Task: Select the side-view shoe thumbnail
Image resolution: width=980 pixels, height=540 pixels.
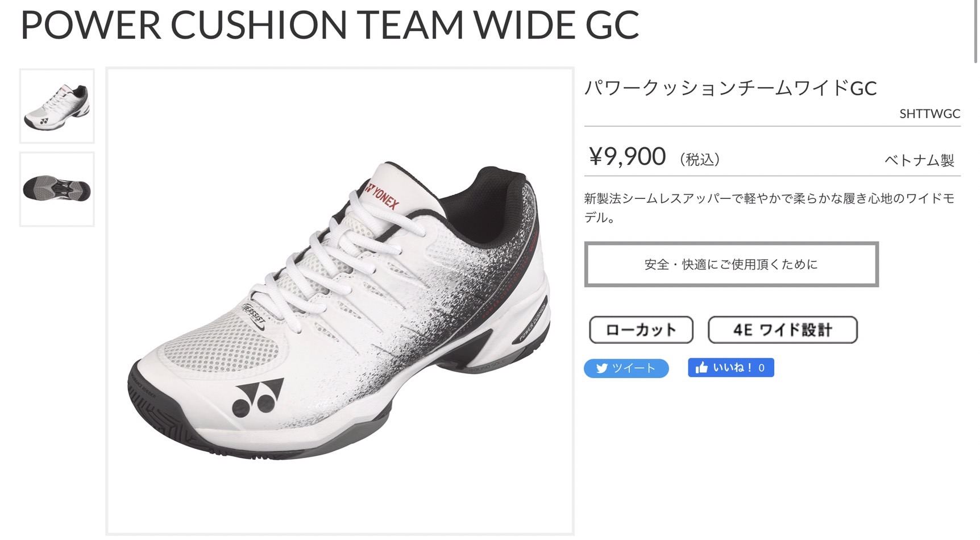Action: click(x=57, y=106)
